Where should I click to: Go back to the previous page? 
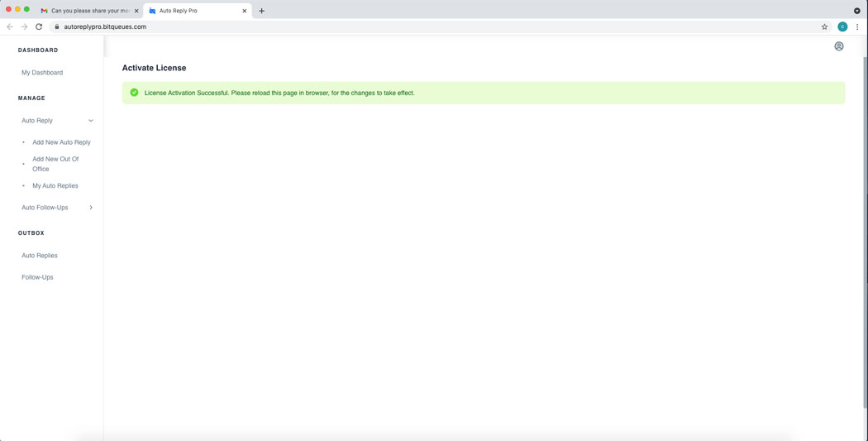point(10,26)
